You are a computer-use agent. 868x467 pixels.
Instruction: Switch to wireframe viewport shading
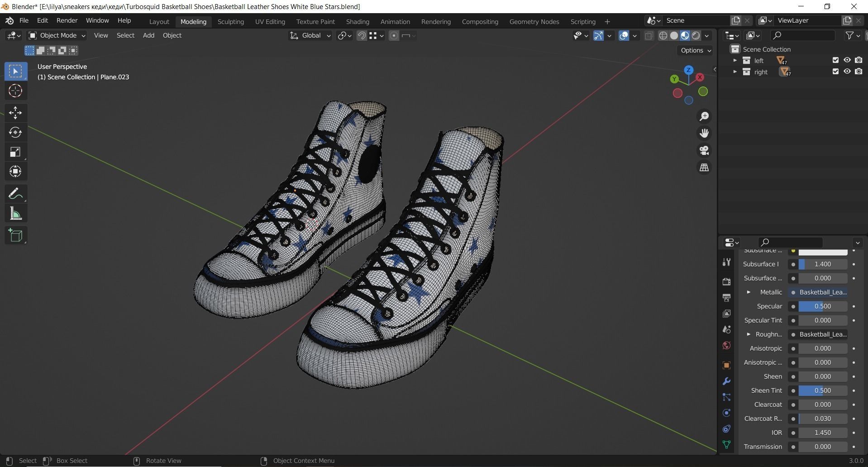click(663, 36)
